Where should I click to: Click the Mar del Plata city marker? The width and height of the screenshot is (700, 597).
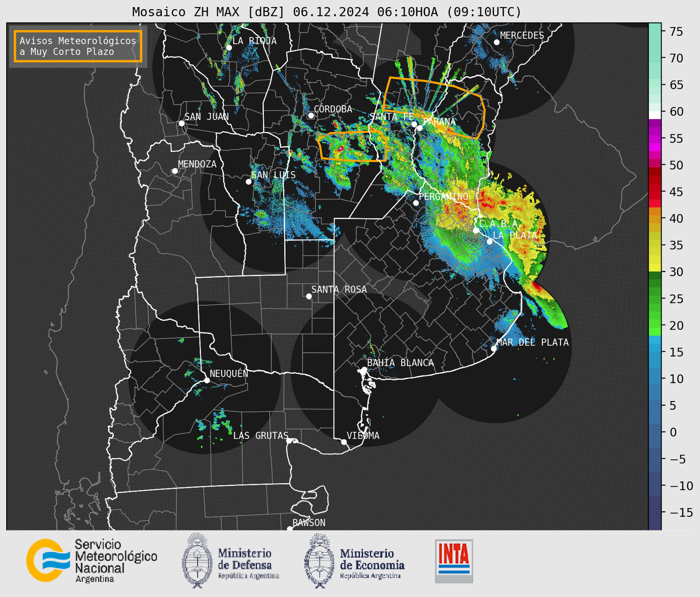point(494,349)
